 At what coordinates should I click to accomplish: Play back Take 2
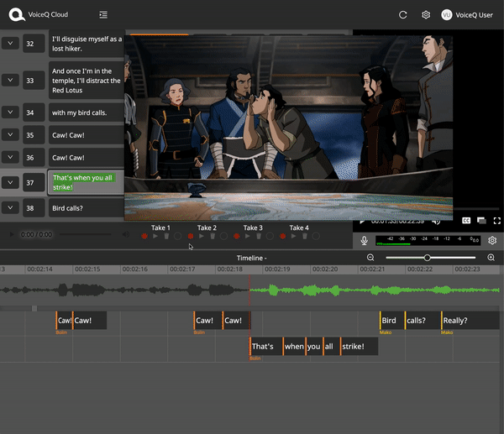[202, 236]
